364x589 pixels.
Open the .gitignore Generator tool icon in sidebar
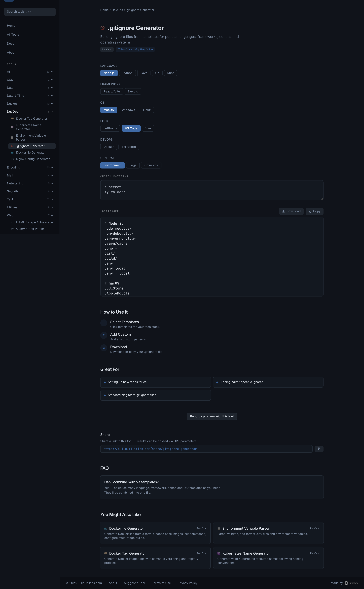[x=12, y=146]
